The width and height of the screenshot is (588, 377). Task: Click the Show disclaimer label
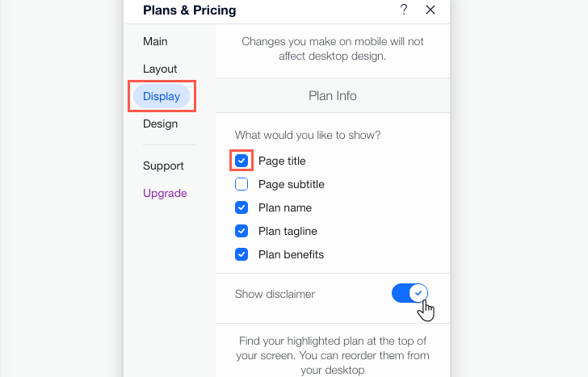point(275,294)
